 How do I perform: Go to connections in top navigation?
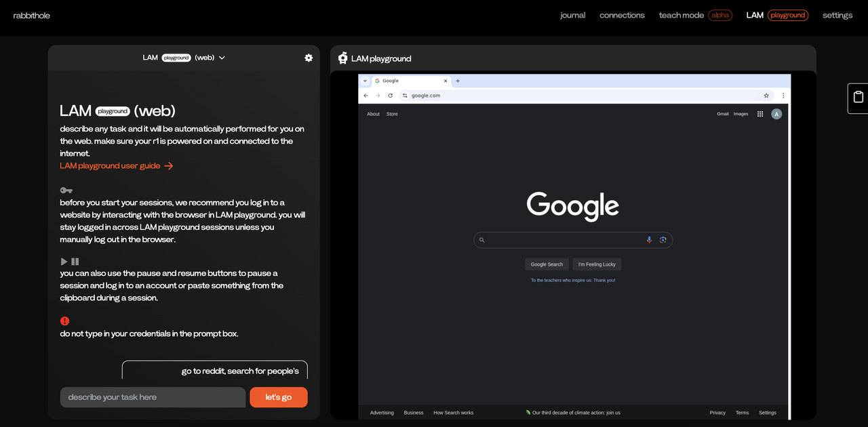click(x=622, y=15)
